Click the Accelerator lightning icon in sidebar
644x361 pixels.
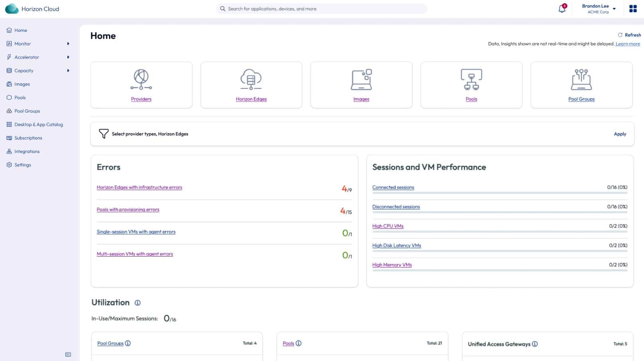point(9,57)
